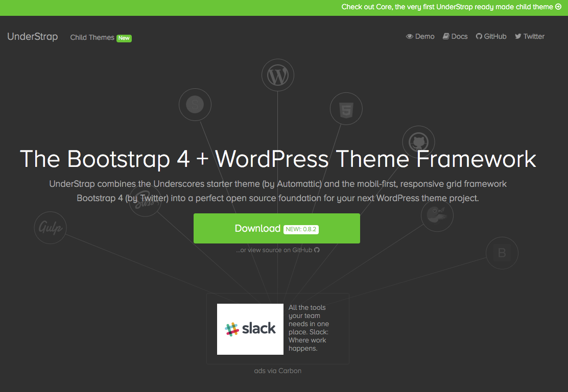Screen dimensions: 568x392
Task: Click the green 'New' badge
Action: [x=124, y=38]
